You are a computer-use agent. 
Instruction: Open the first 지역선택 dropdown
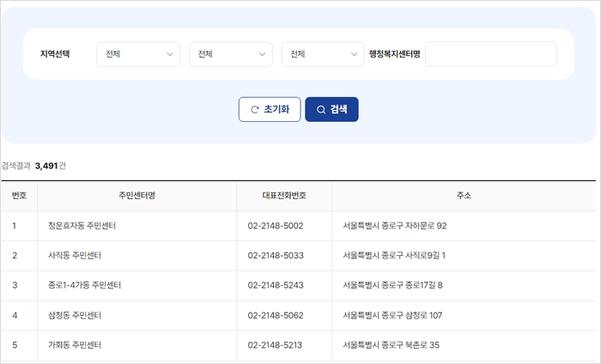[138, 54]
